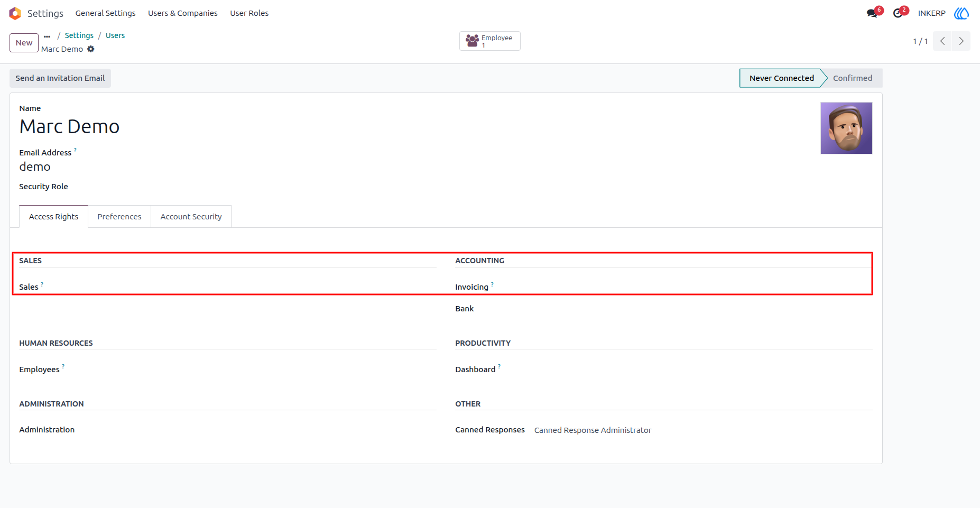Click the Sales help tooltip mark
This screenshot has width=980, height=508.
click(x=42, y=284)
